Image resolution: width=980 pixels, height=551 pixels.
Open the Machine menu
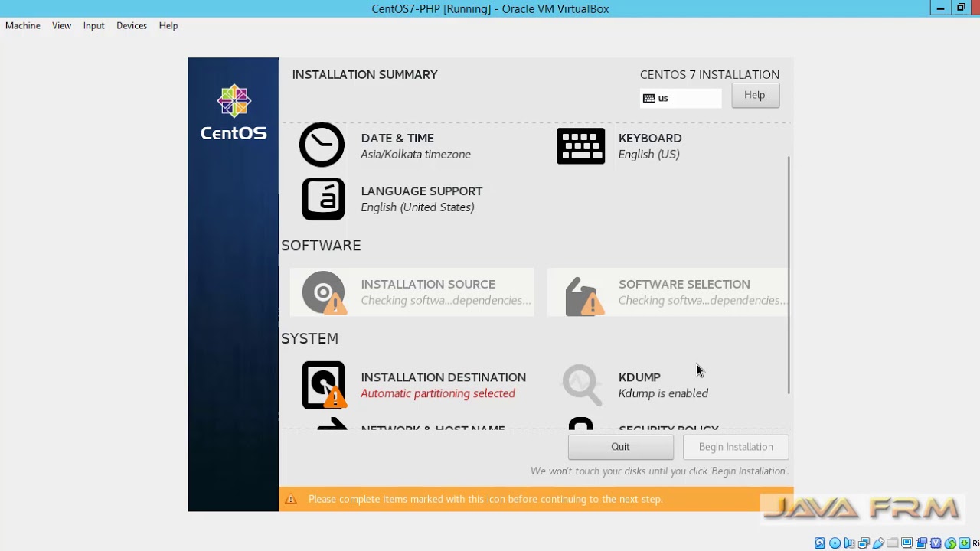23,25
